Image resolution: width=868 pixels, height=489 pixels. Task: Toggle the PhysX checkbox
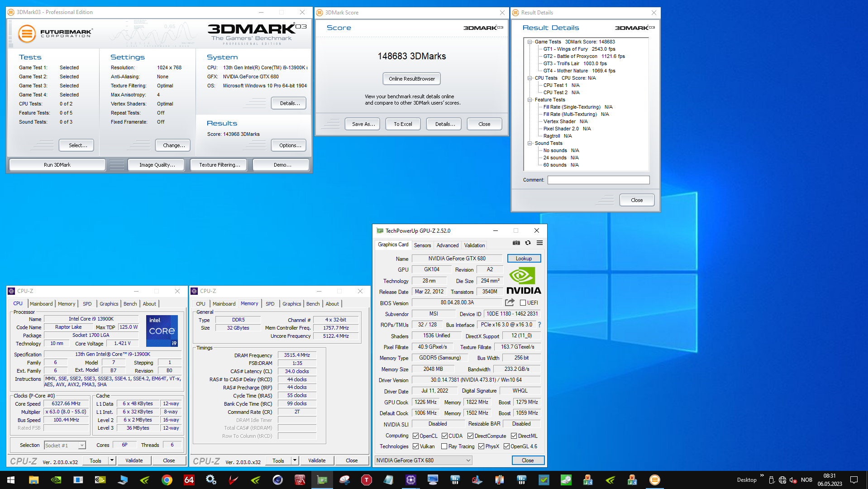[481, 446]
